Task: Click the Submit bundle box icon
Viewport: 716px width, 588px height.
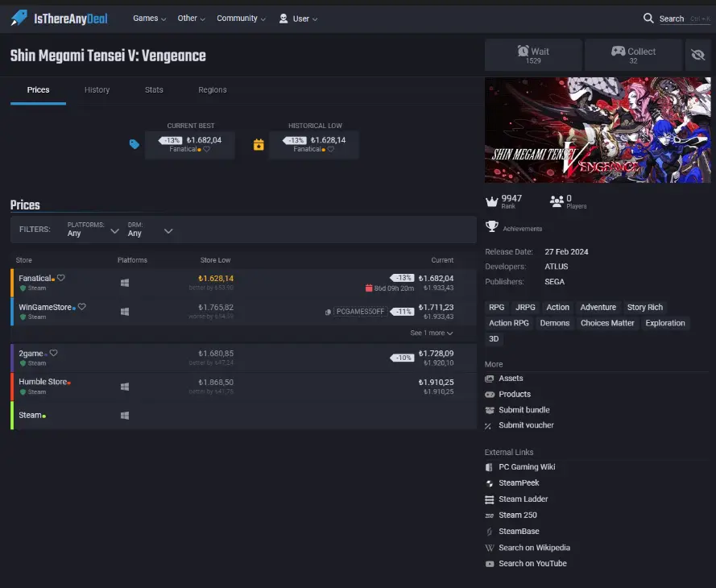Action: point(490,410)
